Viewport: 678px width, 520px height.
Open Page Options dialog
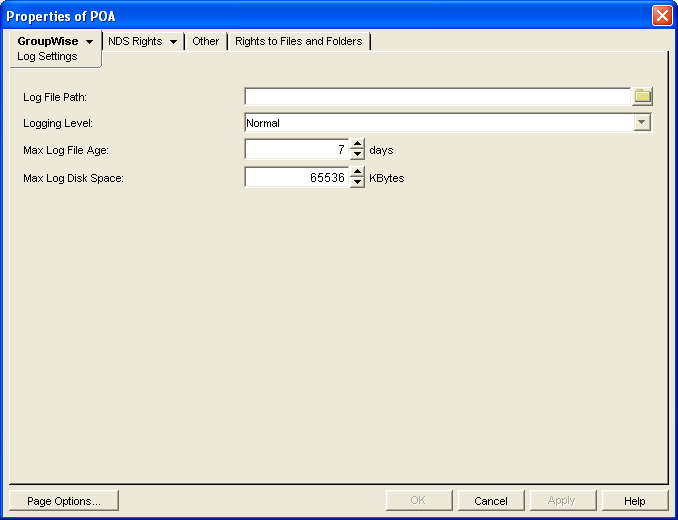pos(64,501)
